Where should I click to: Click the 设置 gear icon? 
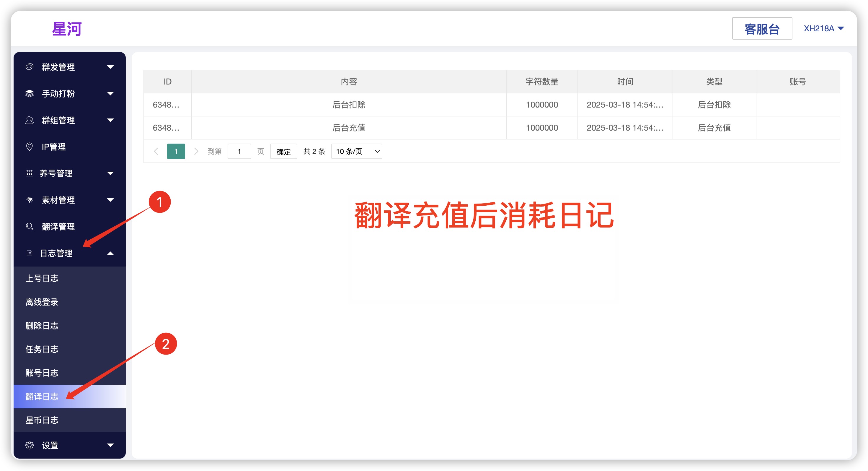pos(30,445)
